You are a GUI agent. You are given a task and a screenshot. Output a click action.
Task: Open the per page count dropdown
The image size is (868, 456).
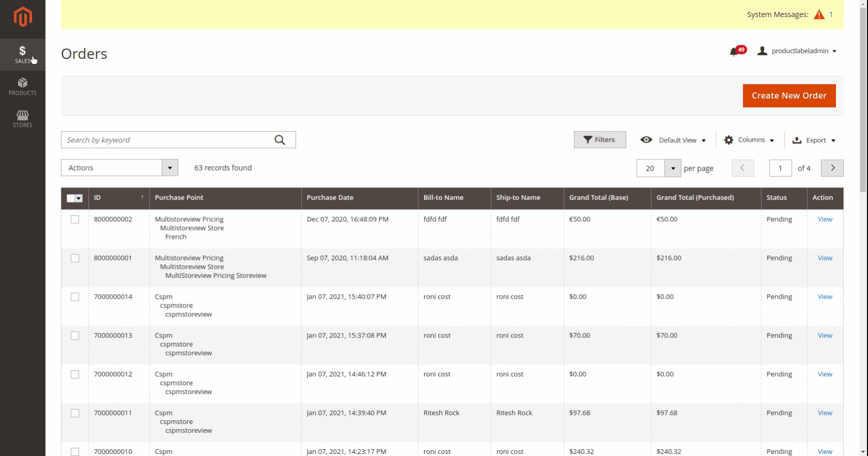tap(672, 168)
